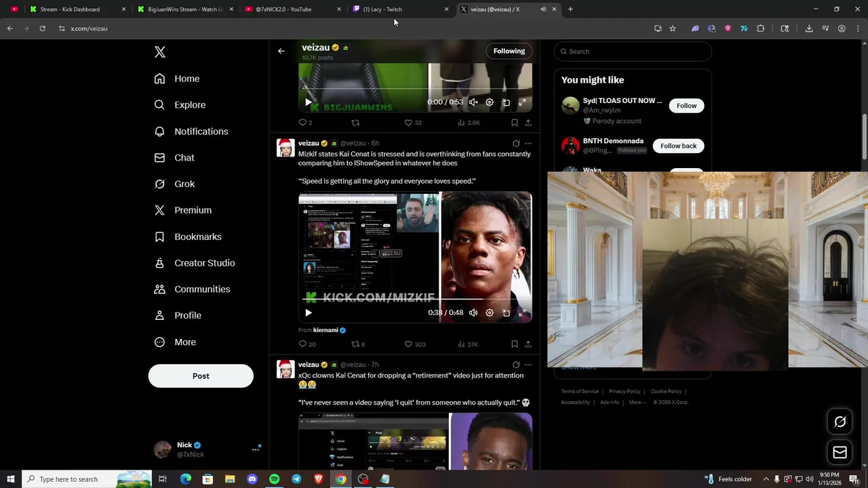Open Privacy Policy footer link

pos(625,391)
